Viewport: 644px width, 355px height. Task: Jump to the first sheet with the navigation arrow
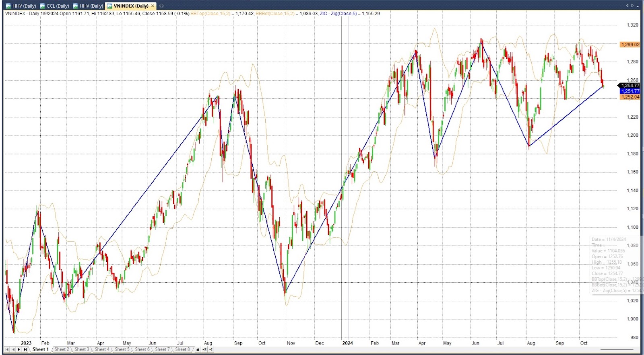point(7,349)
